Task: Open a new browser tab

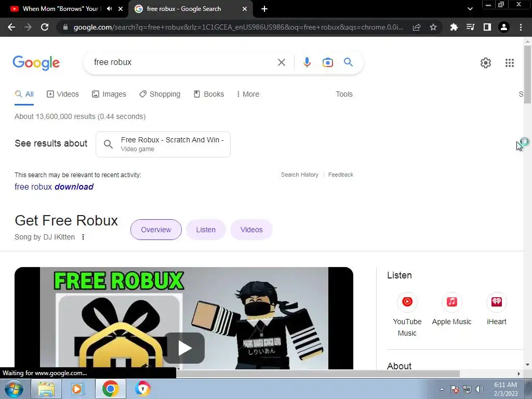Action: (x=264, y=9)
